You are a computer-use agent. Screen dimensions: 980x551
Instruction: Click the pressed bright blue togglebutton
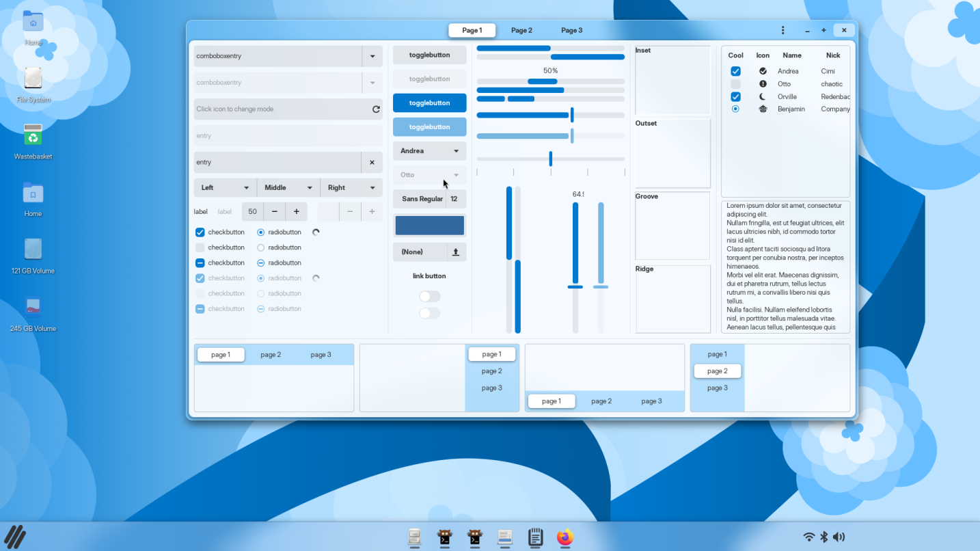click(430, 103)
